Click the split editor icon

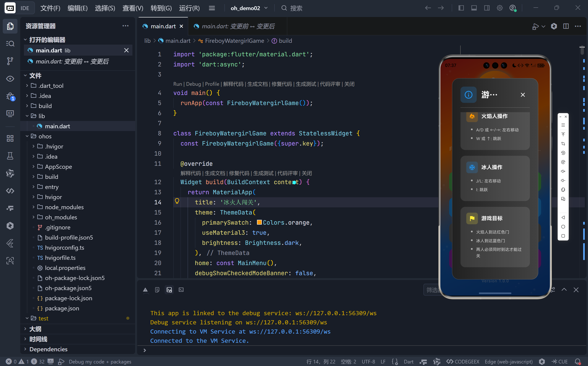566,26
